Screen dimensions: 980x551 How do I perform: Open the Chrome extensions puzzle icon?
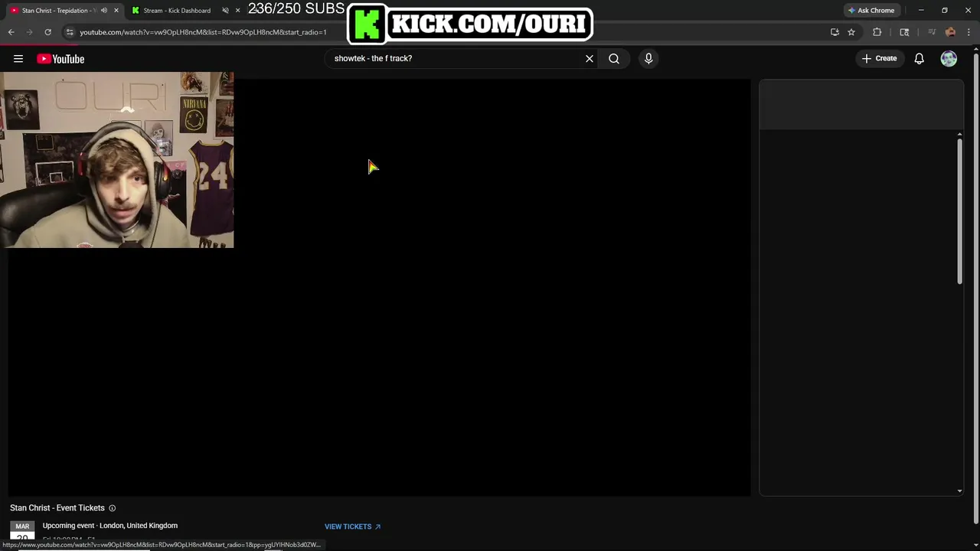(x=877, y=32)
